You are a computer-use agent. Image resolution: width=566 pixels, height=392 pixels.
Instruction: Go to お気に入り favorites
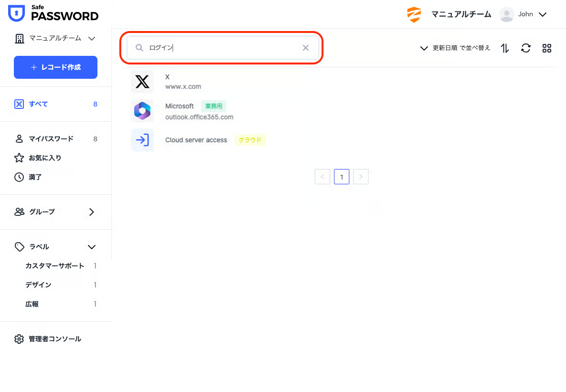point(45,158)
